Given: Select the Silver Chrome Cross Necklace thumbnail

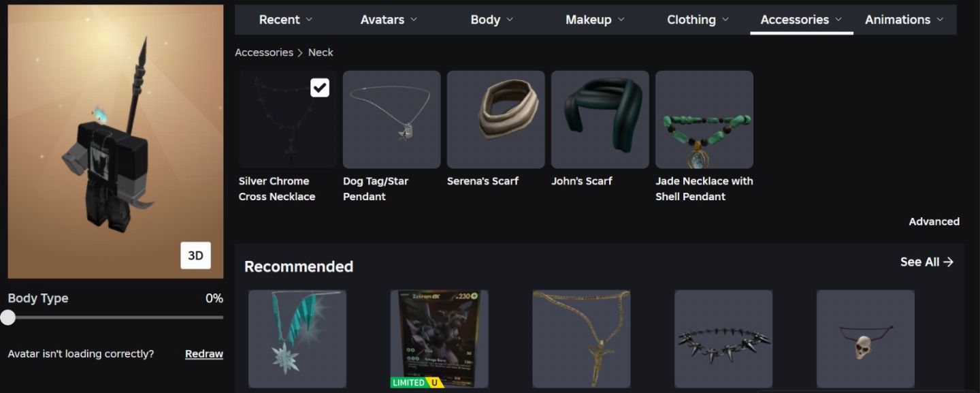Looking at the screenshot, I should pyautogui.click(x=288, y=120).
